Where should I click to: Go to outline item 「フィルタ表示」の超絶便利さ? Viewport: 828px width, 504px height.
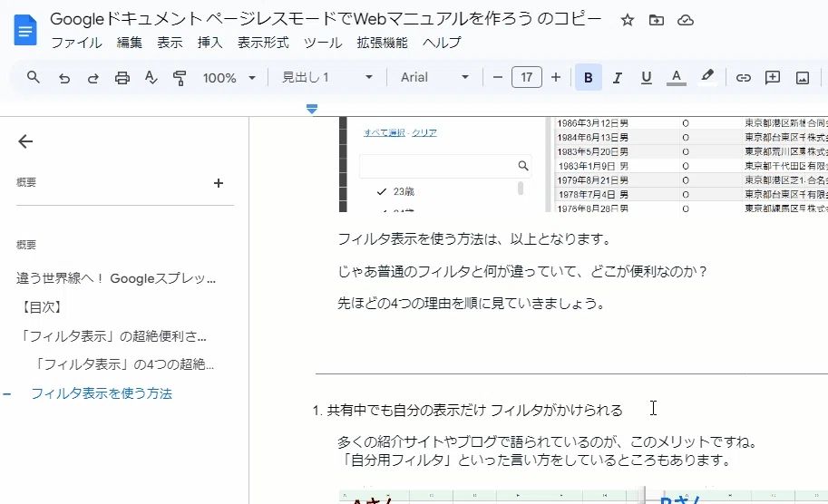pos(112,336)
